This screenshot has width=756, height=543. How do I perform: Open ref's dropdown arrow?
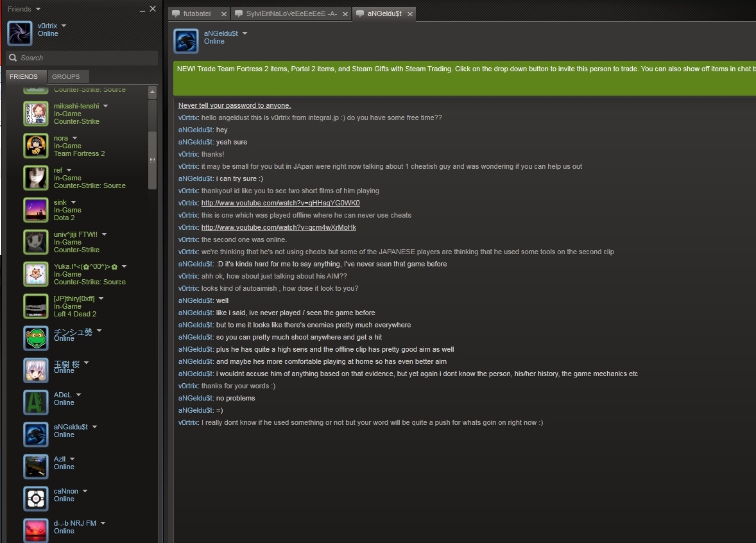click(x=69, y=169)
